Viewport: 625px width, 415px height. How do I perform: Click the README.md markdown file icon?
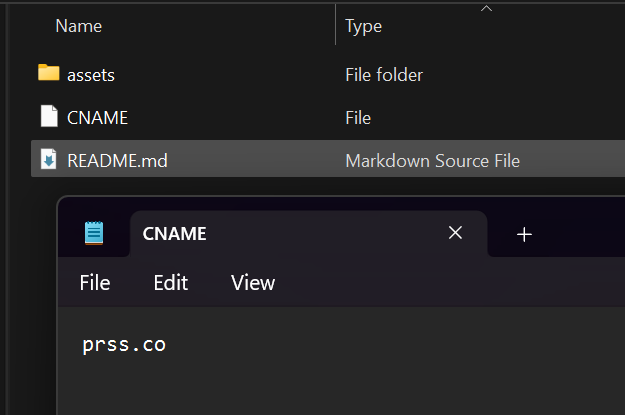click(49, 159)
